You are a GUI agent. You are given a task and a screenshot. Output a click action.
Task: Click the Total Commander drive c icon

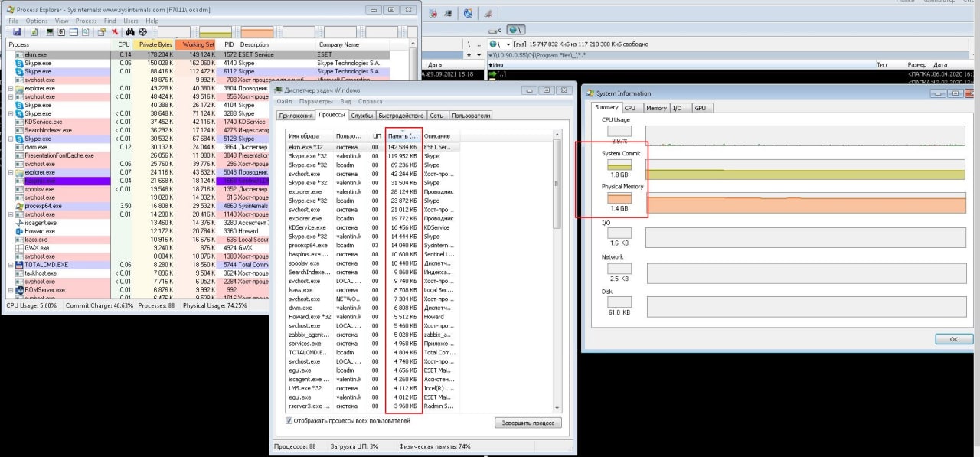495,31
